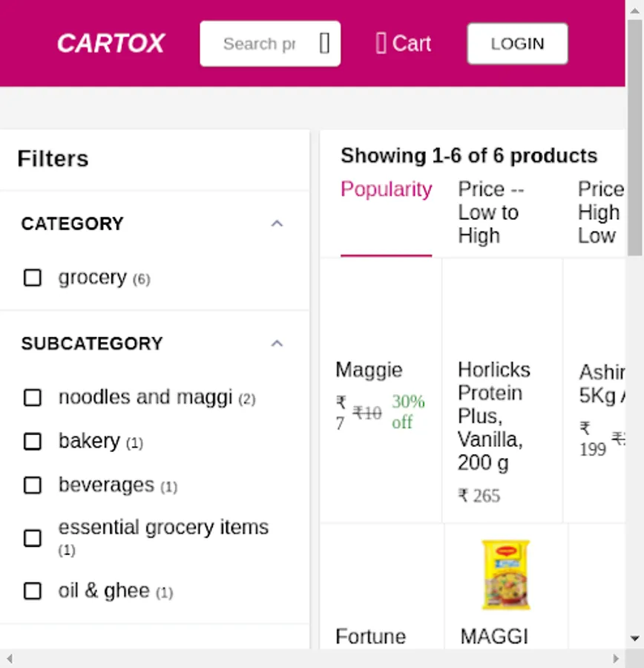This screenshot has width=644, height=668.
Task: Click the left arrow of horizontal scrollbar
Action: pyautogui.click(x=9, y=658)
